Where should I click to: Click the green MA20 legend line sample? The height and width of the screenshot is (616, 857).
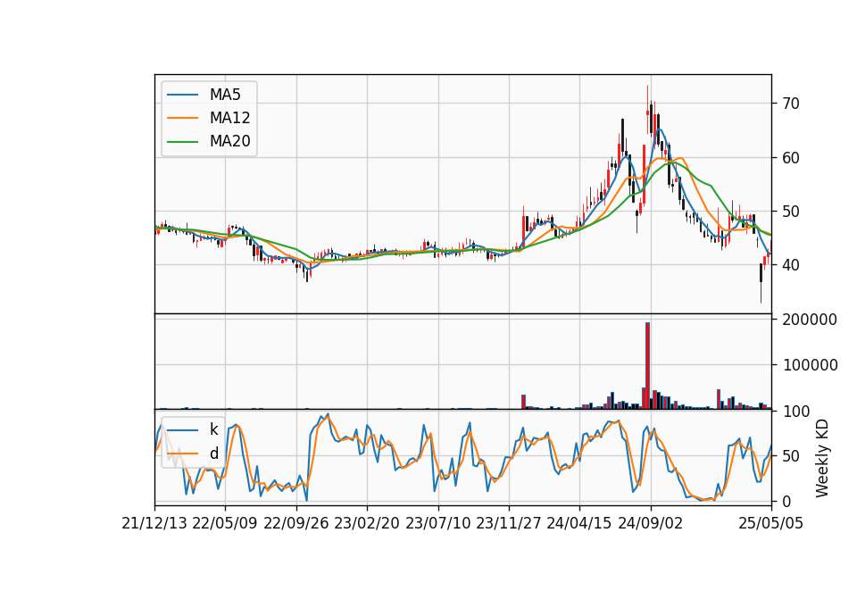point(182,142)
